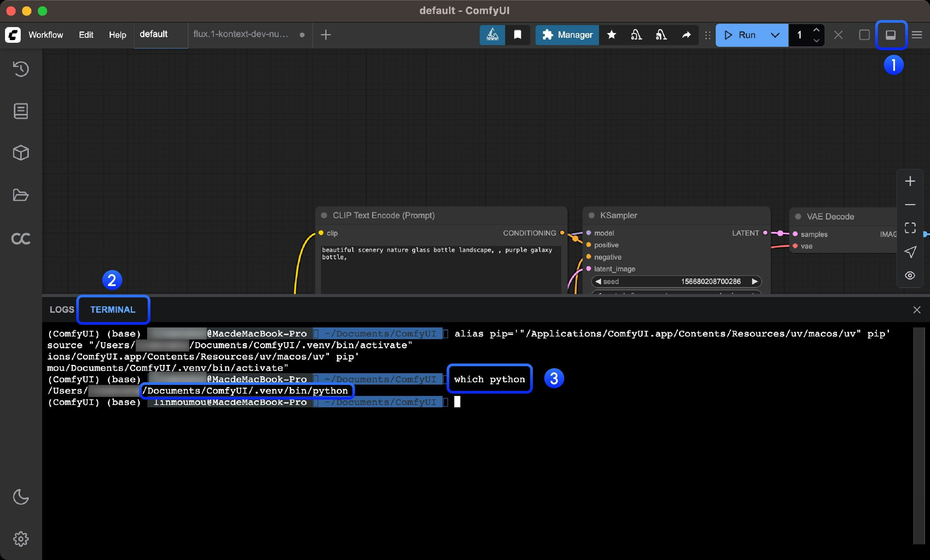Image resolution: width=930 pixels, height=560 pixels.
Task: Click the zoom-in control on the canvas
Action: click(x=910, y=181)
